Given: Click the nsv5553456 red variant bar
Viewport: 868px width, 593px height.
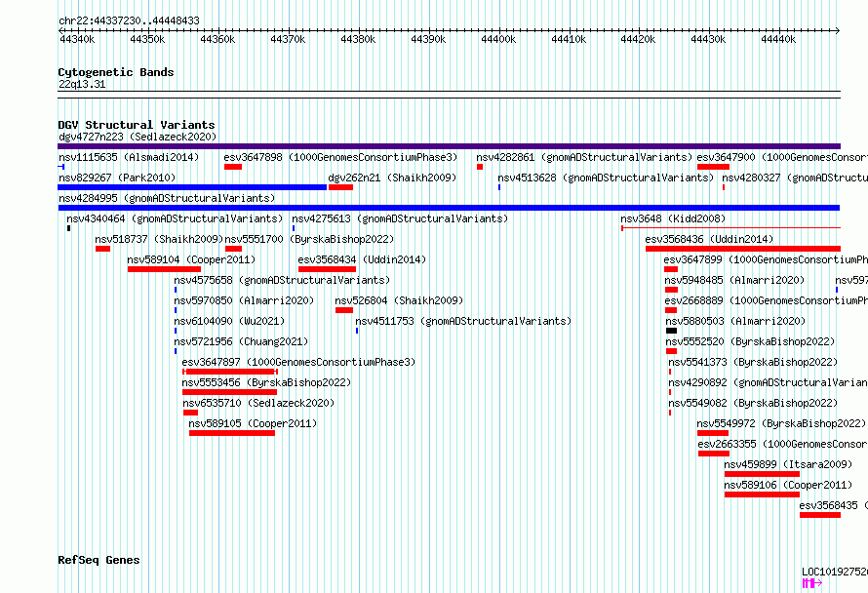Looking at the screenshot, I should tap(229, 392).
